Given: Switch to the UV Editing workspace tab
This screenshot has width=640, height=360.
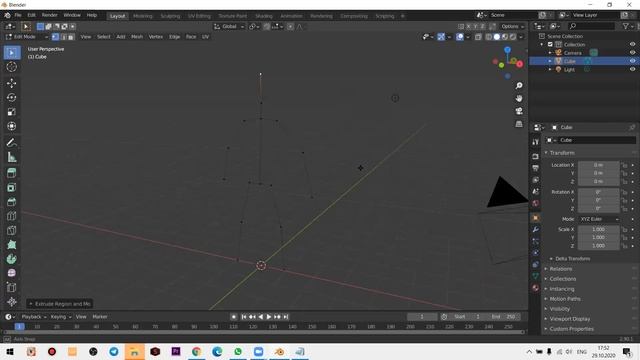Looking at the screenshot, I should click(x=199, y=16).
